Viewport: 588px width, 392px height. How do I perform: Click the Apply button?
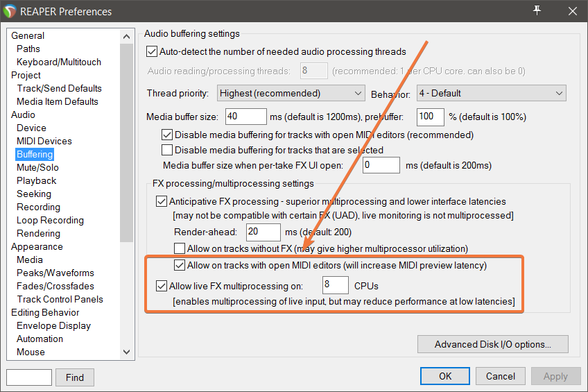point(555,376)
